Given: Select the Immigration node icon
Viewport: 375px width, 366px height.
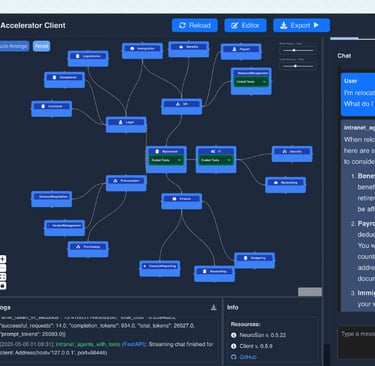Looking at the screenshot, I should tap(132, 49).
